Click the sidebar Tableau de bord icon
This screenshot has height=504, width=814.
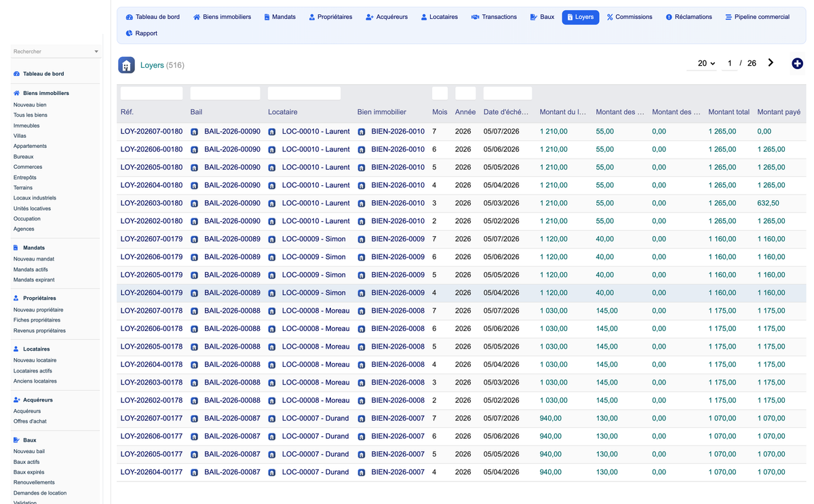(17, 74)
